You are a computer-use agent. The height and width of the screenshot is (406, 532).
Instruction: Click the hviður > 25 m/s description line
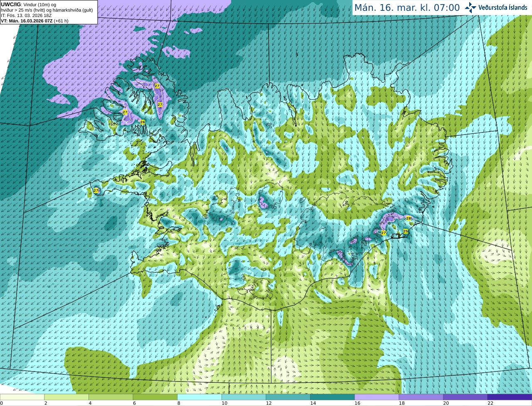point(47,10)
